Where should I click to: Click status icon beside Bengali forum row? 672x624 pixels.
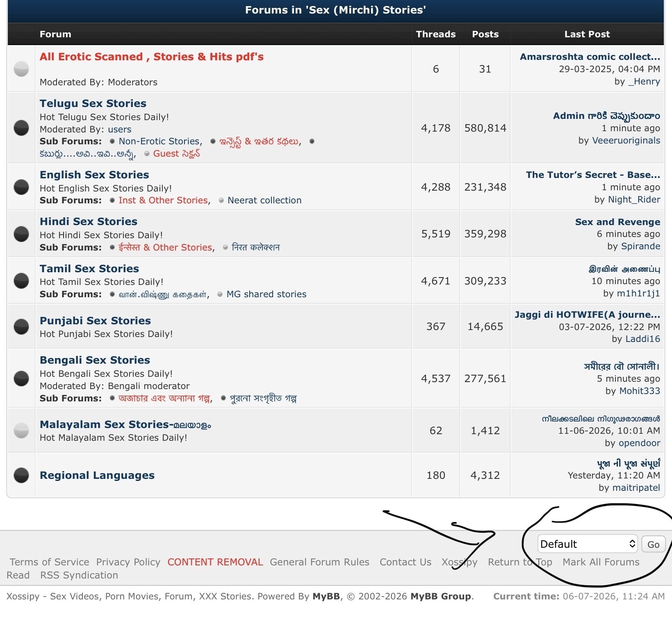(21, 378)
